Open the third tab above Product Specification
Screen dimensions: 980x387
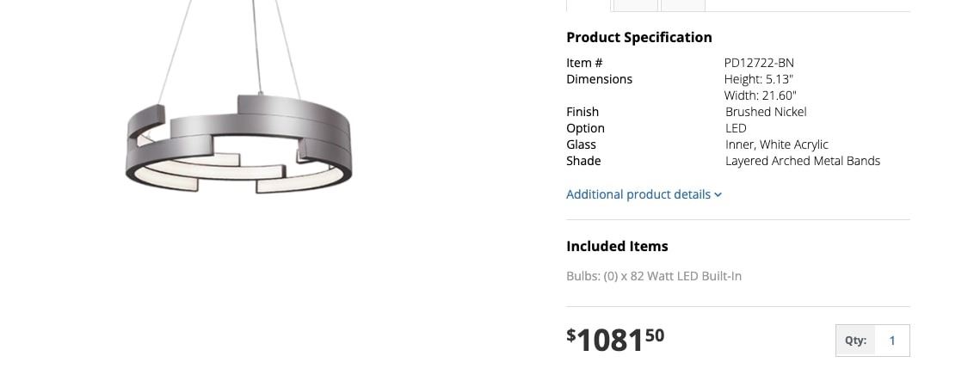coord(683,4)
